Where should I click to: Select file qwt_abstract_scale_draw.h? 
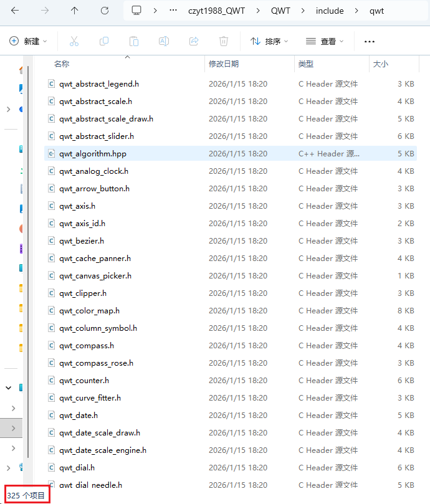(x=231, y=118)
